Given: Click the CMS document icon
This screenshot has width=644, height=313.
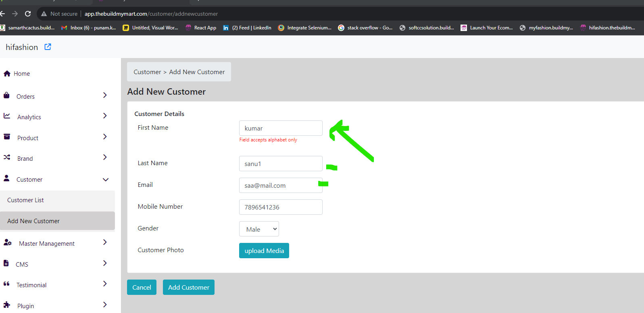Looking at the screenshot, I should 6,263.
